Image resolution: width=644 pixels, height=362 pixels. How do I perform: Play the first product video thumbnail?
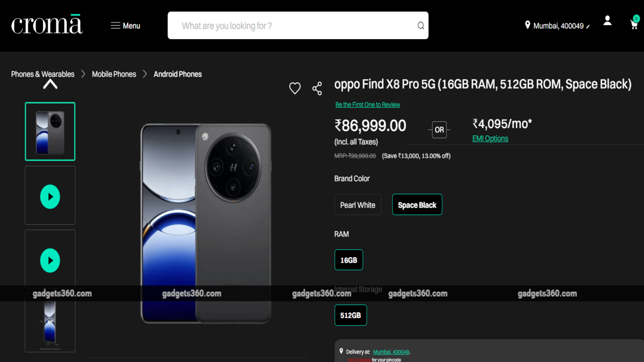50,196
